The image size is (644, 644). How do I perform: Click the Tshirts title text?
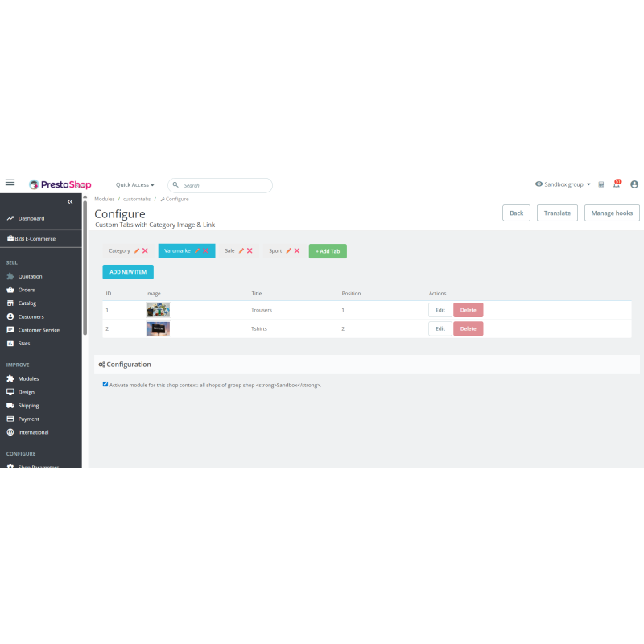coord(259,328)
